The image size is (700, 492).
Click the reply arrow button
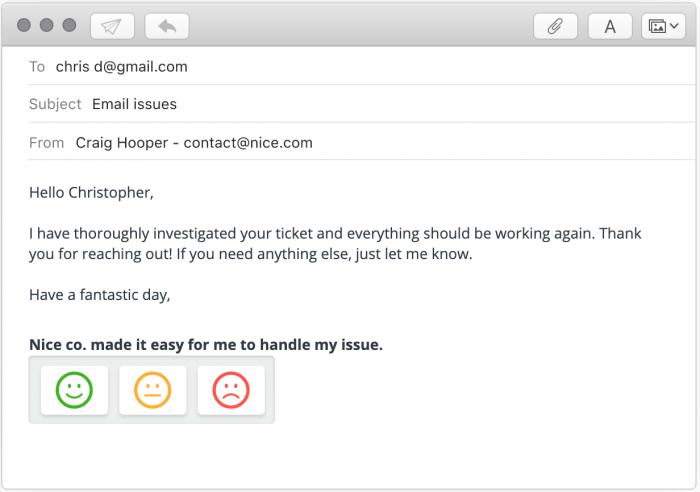pyautogui.click(x=167, y=26)
